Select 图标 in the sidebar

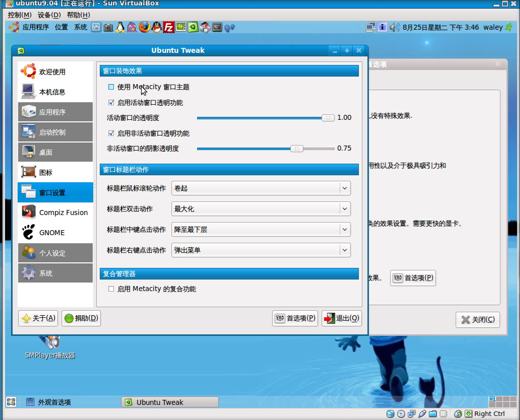coord(55,172)
